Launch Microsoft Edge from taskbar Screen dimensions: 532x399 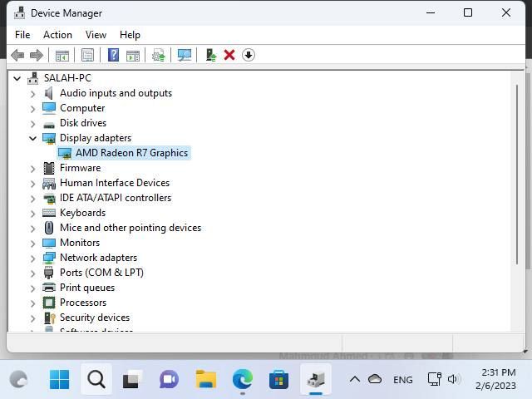(x=242, y=379)
